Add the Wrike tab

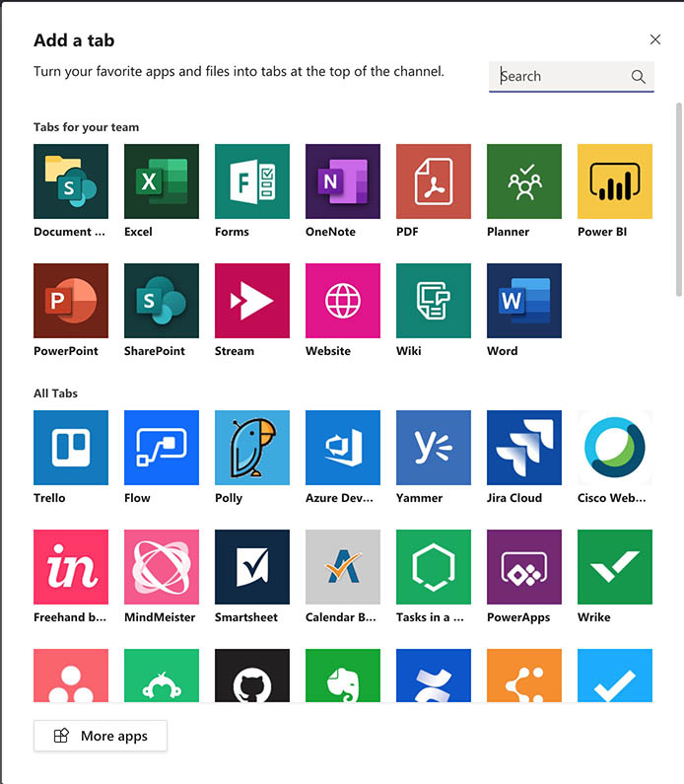(x=615, y=567)
